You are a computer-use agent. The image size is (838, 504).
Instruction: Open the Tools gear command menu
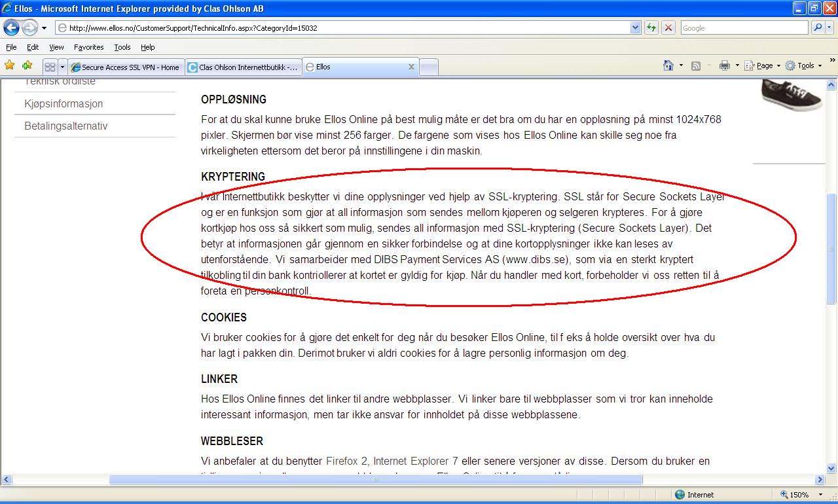[803, 65]
